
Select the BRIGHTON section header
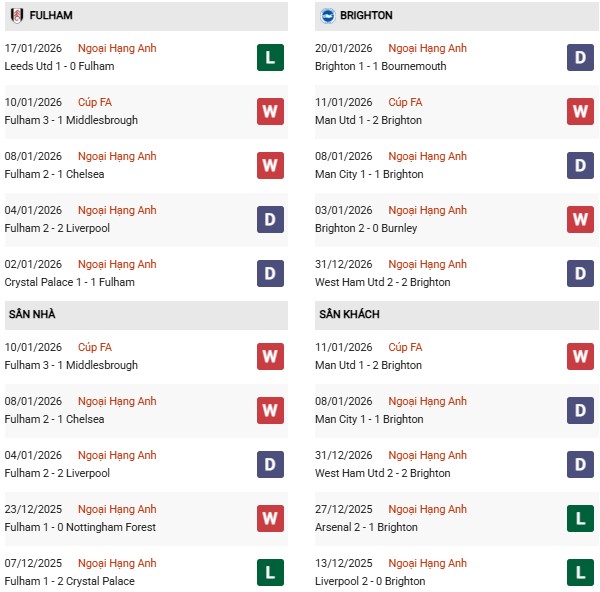(x=366, y=16)
